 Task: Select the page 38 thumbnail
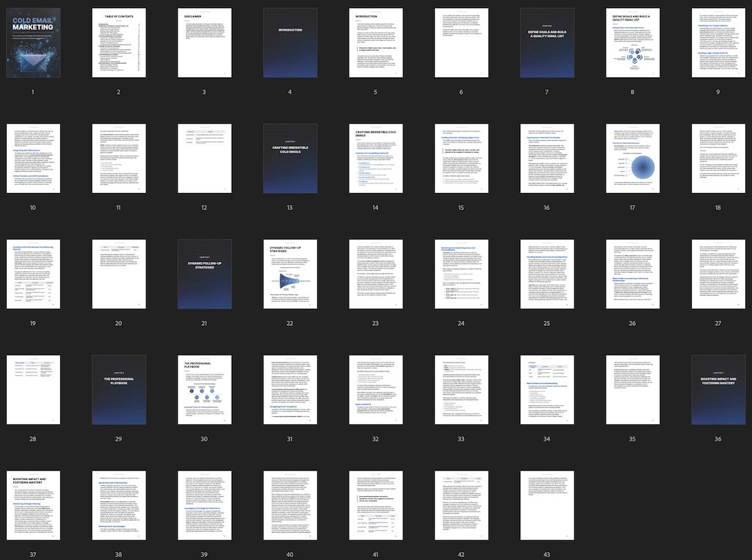coord(119,506)
